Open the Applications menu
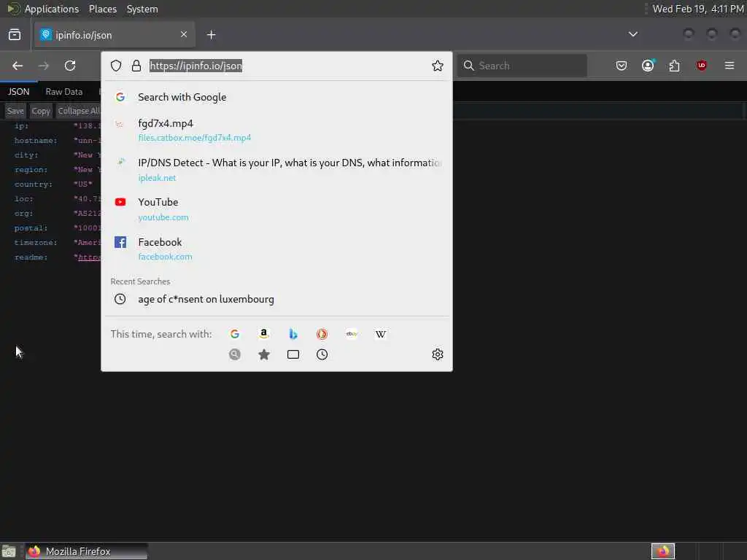This screenshot has width=747, height=560. point(52,9)
